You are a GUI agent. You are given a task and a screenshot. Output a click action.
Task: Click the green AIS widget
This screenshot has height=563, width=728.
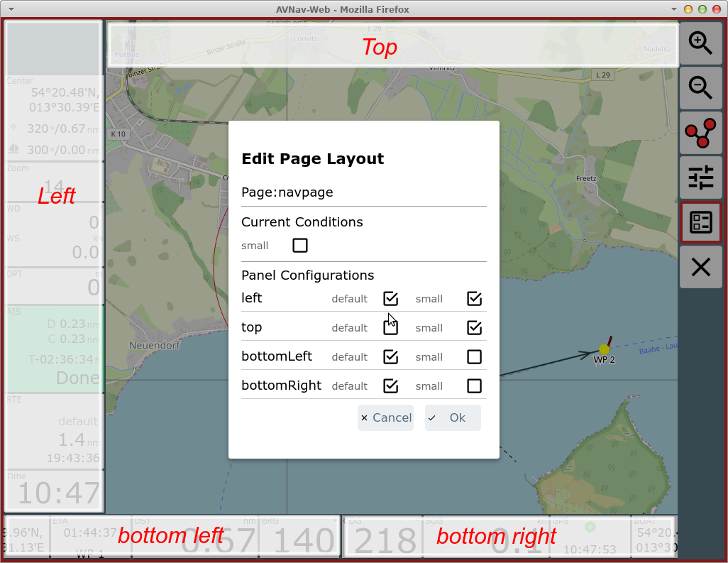pos(55,349)
